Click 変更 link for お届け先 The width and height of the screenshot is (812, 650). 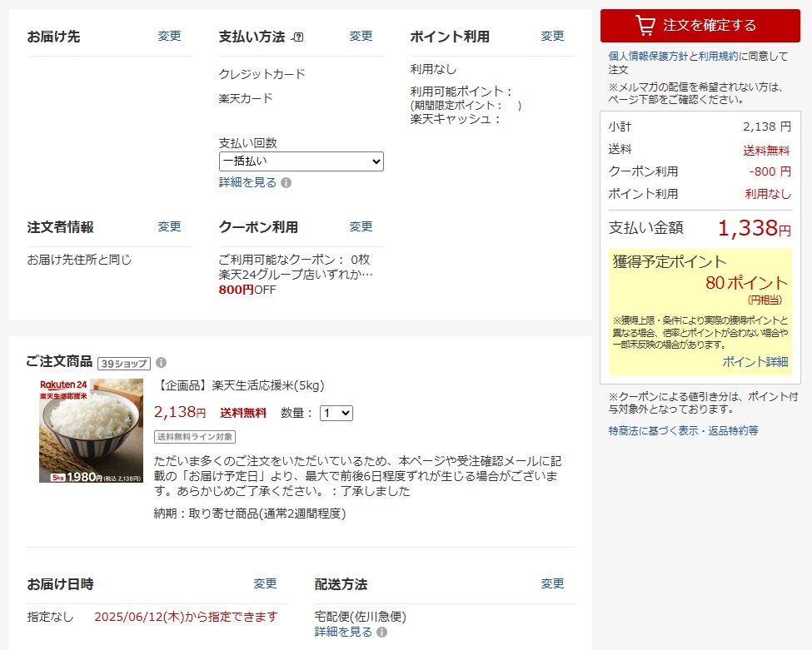(169, 37)
